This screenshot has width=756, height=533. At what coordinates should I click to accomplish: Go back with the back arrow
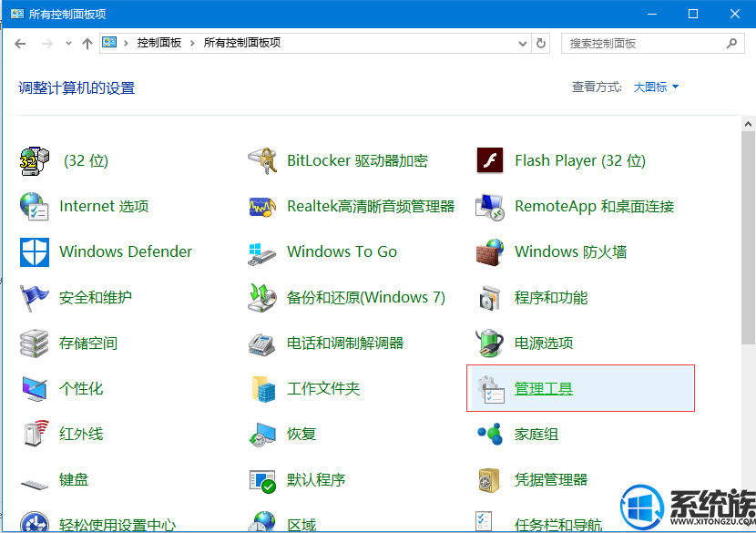(x=20, y=44)
